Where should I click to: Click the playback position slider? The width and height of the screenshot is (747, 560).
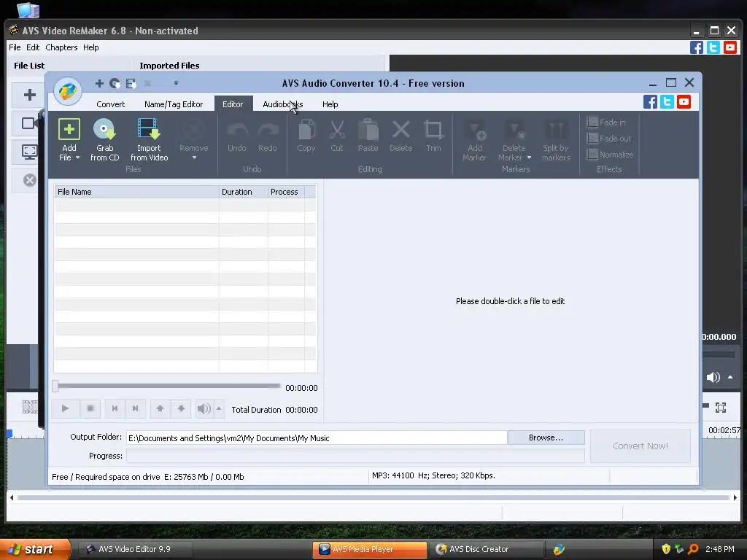[167, 386]
